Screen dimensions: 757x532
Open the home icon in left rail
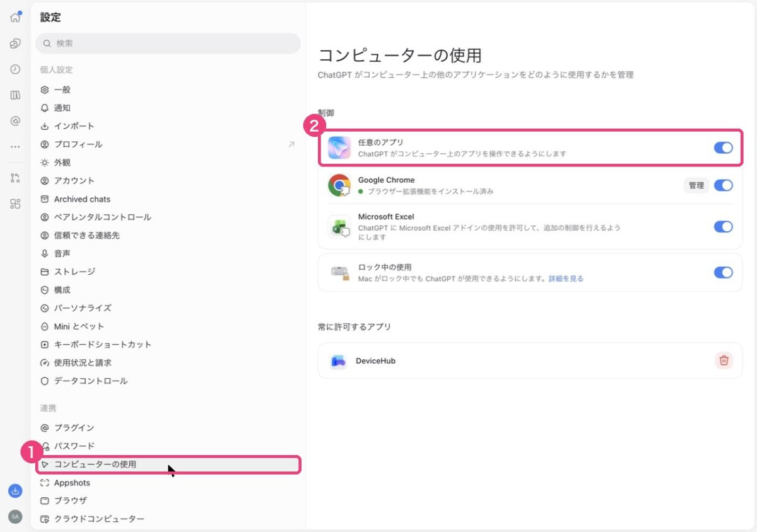tap(15, 18)
